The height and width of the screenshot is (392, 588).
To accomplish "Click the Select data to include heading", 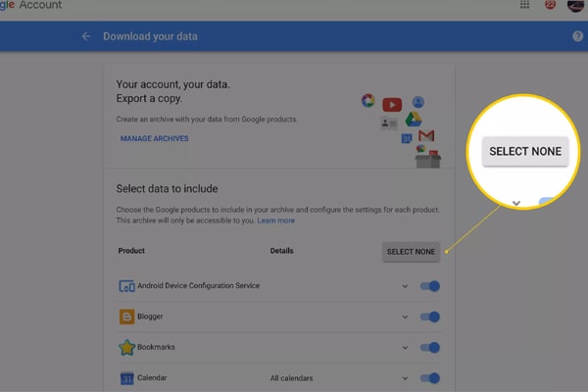I will 167,189.
